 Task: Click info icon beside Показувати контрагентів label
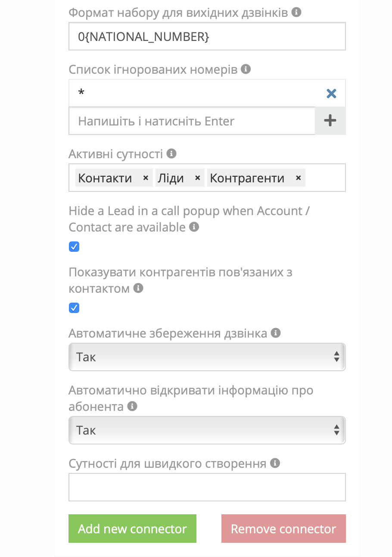tap(138, 288)
